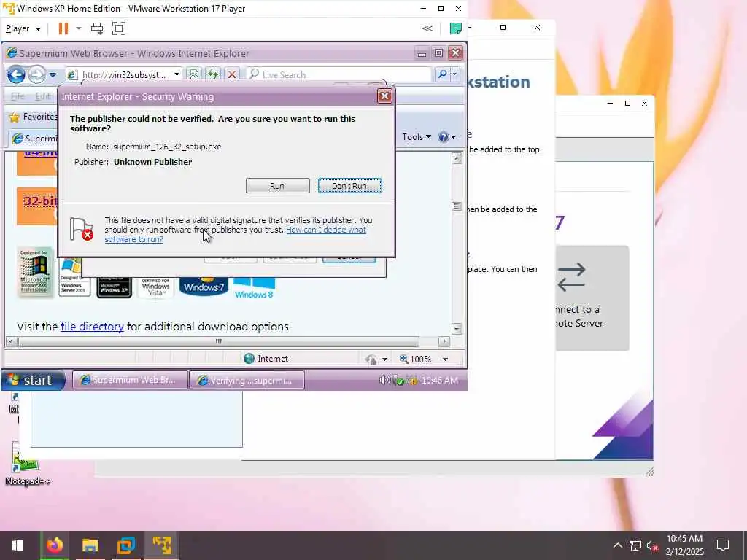Image resolution: width=747 pixels, height=560 pixels.
Task: Click the XP tray security alert icon
Action: pos(412,380)
